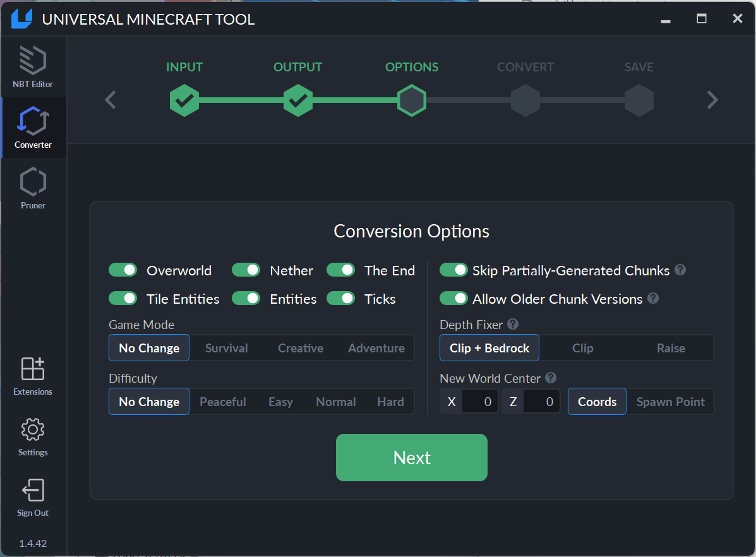The height and width of the screenshot is (557, 756).
Task: Go forward with the right chevron arrow
Action: pos(712,100)
